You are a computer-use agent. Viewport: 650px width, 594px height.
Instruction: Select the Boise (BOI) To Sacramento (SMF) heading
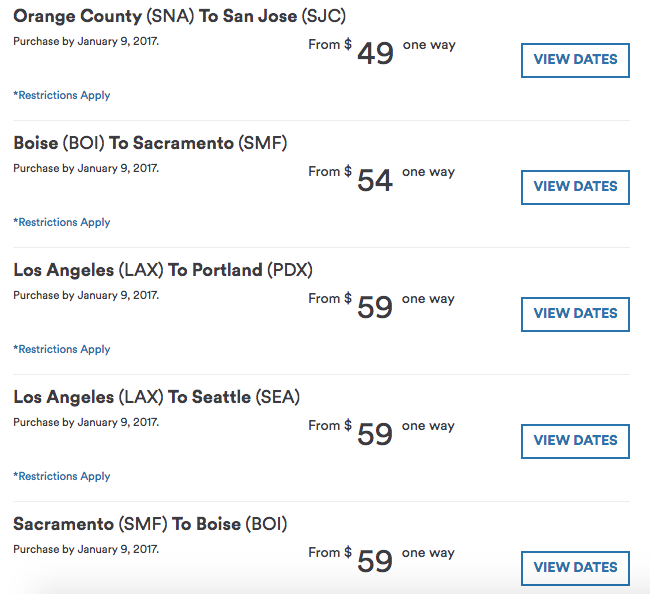150,143
